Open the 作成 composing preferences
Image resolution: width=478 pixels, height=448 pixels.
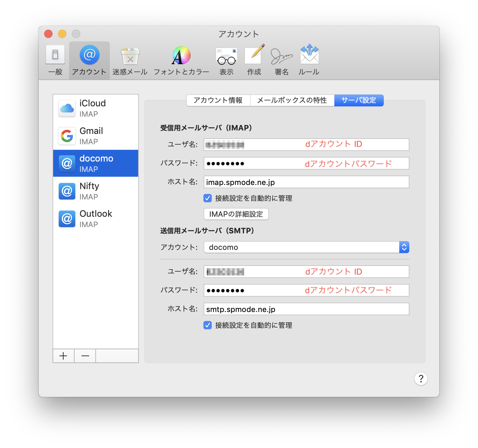[254, 60]
